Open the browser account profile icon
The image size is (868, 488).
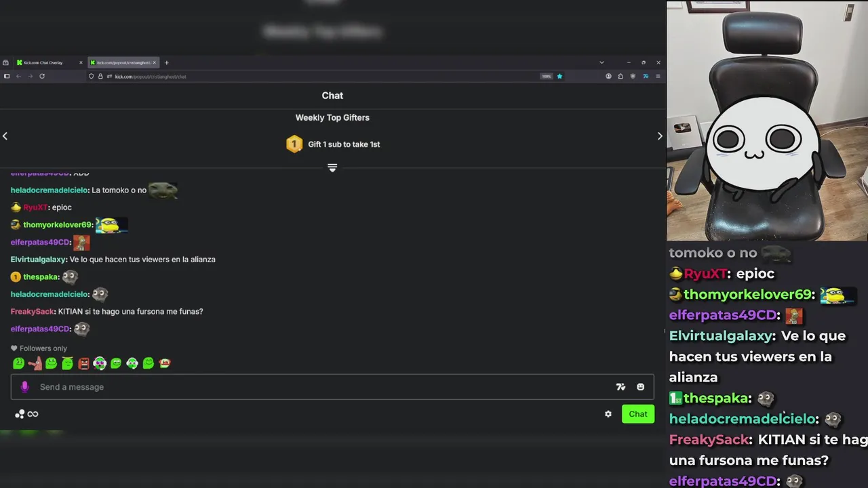[608, 76]
